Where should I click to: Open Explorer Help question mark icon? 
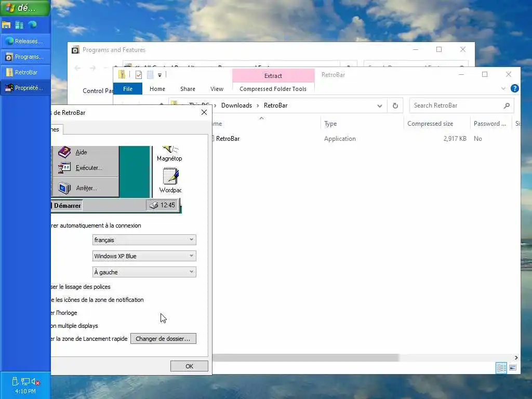point(514,88)
